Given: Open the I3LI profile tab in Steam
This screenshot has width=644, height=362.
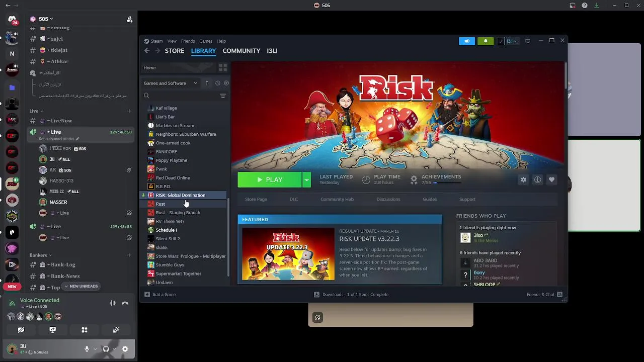Looking at the screenshot, I should click(272, 51).
